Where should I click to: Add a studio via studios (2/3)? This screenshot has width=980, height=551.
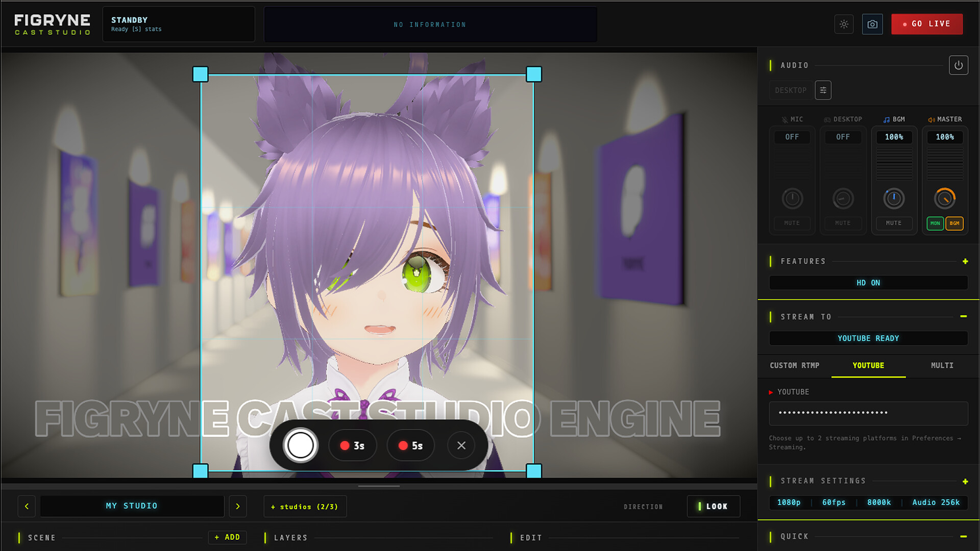tap(305, 507)
